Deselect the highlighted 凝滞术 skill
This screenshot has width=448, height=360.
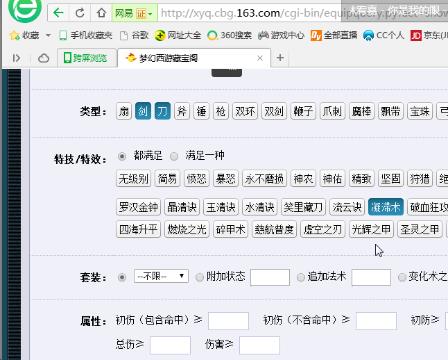tap(386, 207)
